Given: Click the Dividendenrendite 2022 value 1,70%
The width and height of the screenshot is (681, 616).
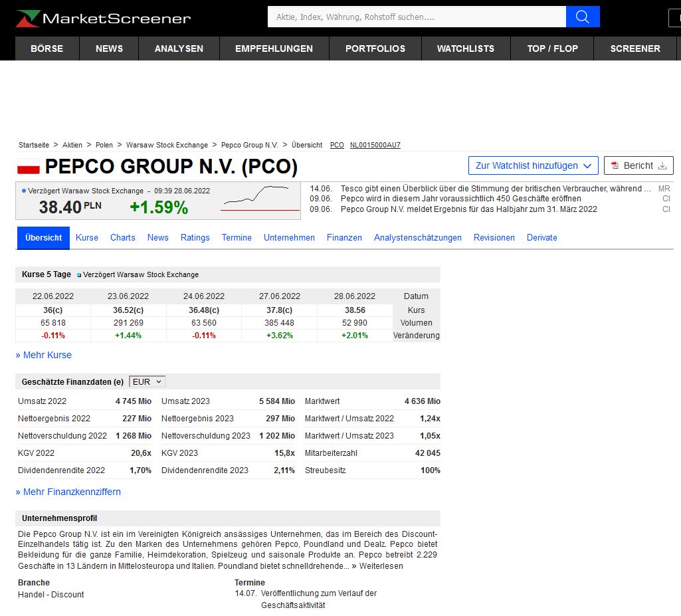Looking at the screenshot, I should click(140, 470).
